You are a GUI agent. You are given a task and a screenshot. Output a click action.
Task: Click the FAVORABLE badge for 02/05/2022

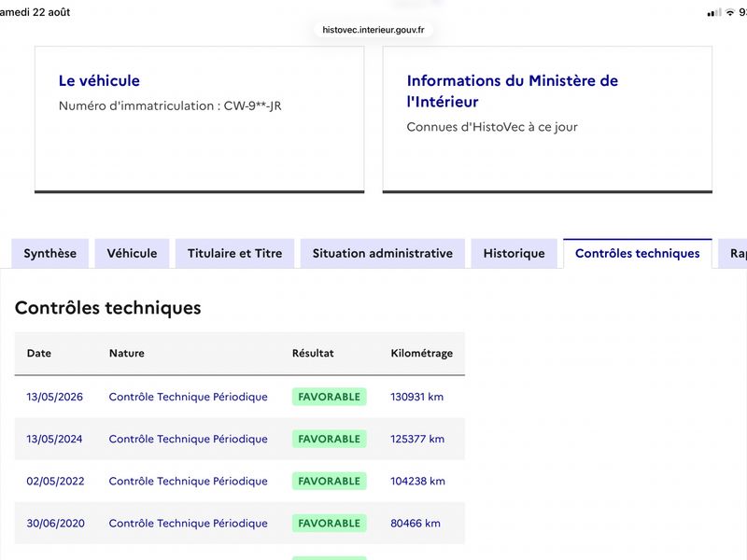click(x=330, y=481)
